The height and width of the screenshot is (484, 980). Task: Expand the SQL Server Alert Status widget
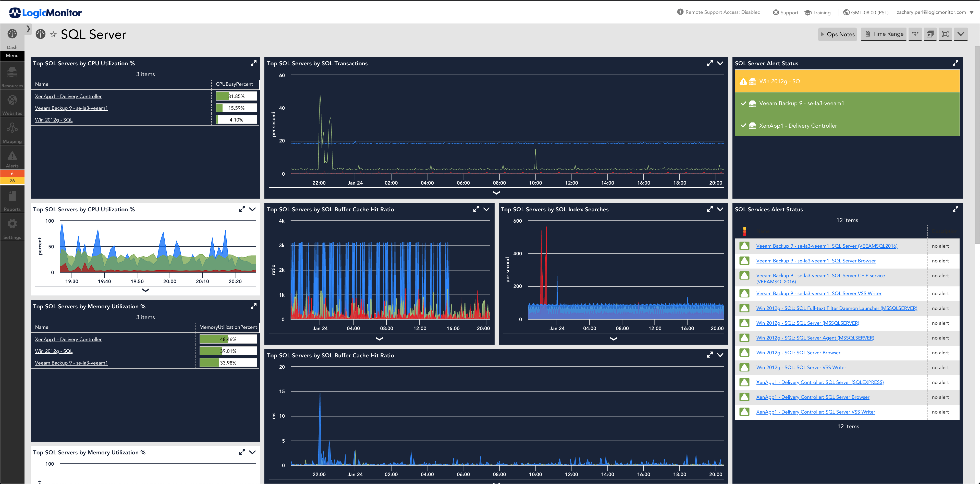(x=955, y=63)
